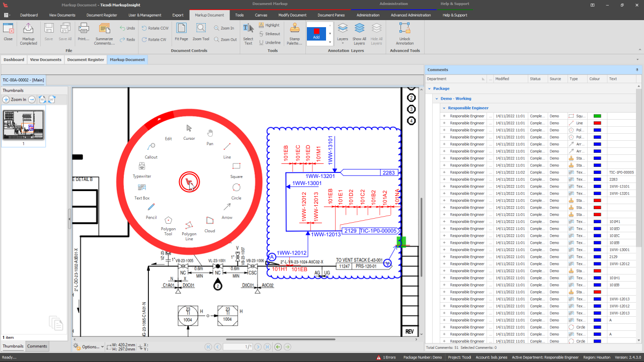Select the Cloud tool in radial menu
644x362 pixels.
tap(210, 224)
